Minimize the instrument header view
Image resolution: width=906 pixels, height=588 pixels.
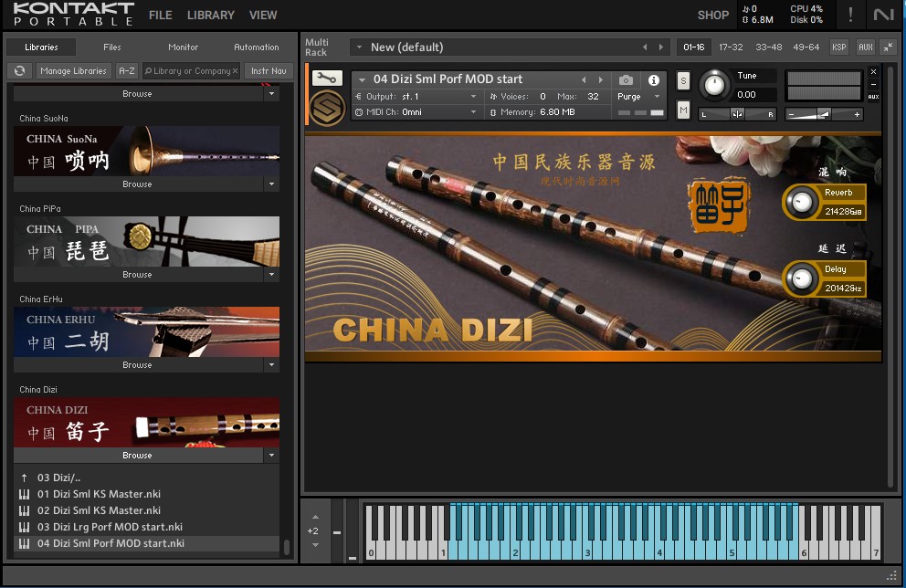(x=874, y=84)
